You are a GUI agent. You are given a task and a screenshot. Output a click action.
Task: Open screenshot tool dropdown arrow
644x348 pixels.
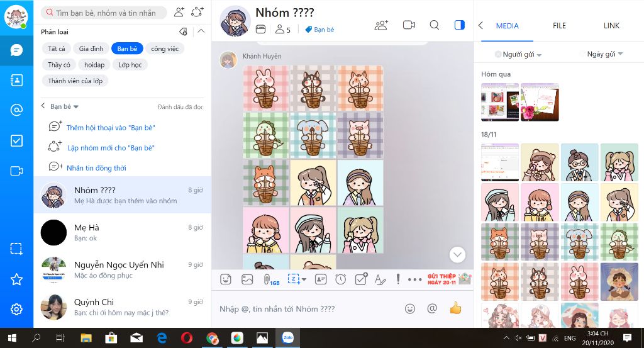(304, 279)
